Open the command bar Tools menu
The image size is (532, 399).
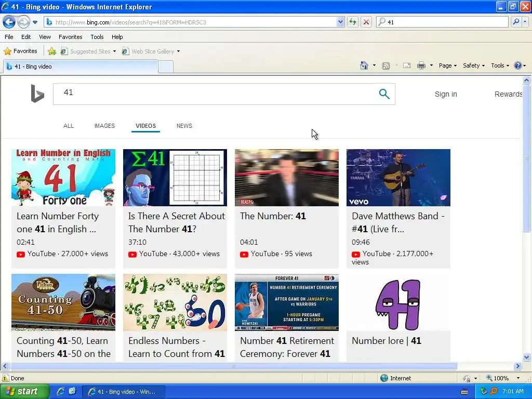pyautogui.click(x=500, y=65)
